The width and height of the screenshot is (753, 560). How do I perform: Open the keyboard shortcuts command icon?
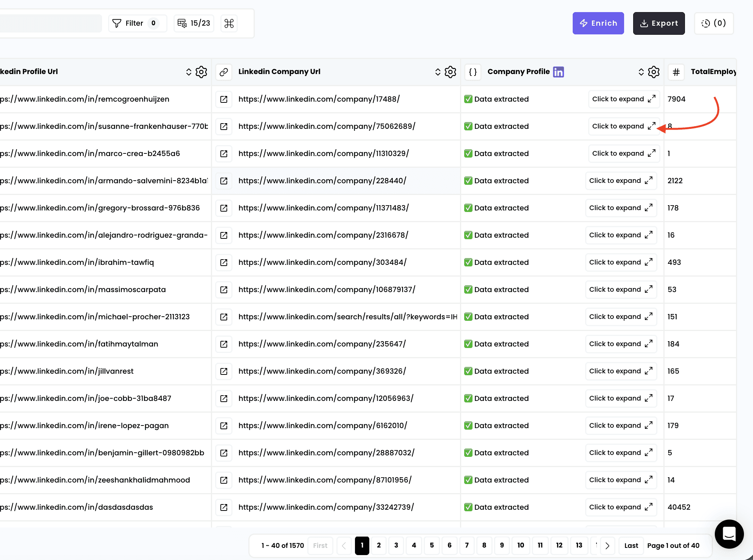tap(229, 23)
